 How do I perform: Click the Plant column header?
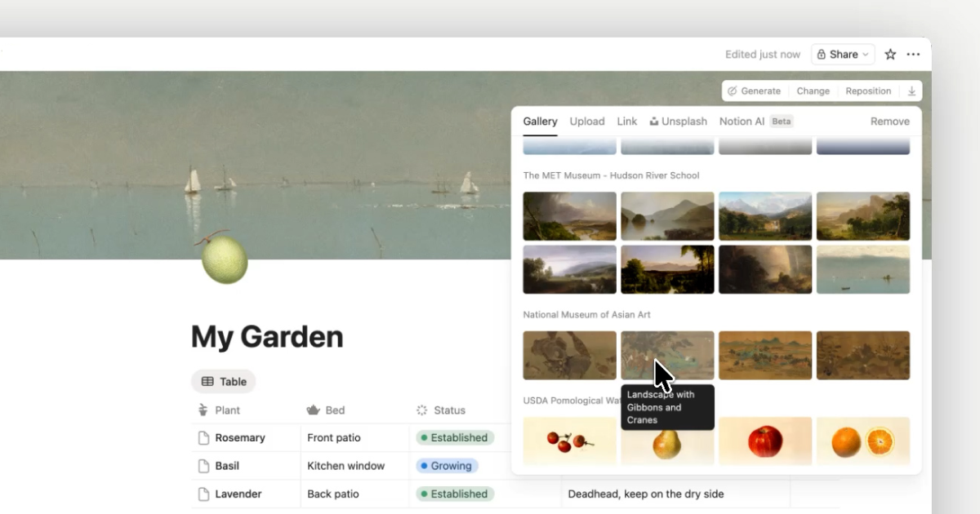(219, 410)
